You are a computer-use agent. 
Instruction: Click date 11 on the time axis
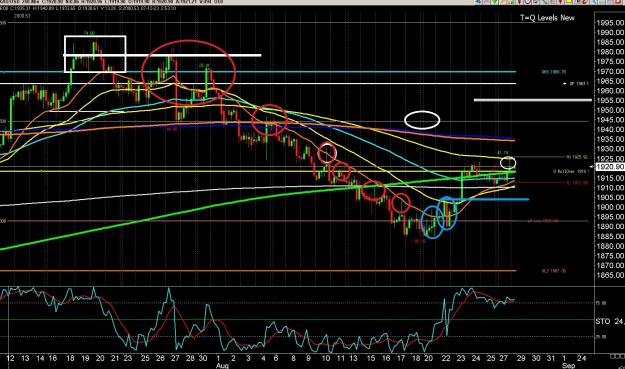[x=340, y=358]
